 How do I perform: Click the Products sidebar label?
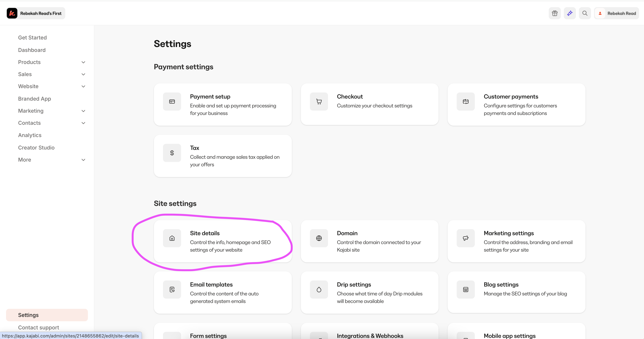point(29,62)
